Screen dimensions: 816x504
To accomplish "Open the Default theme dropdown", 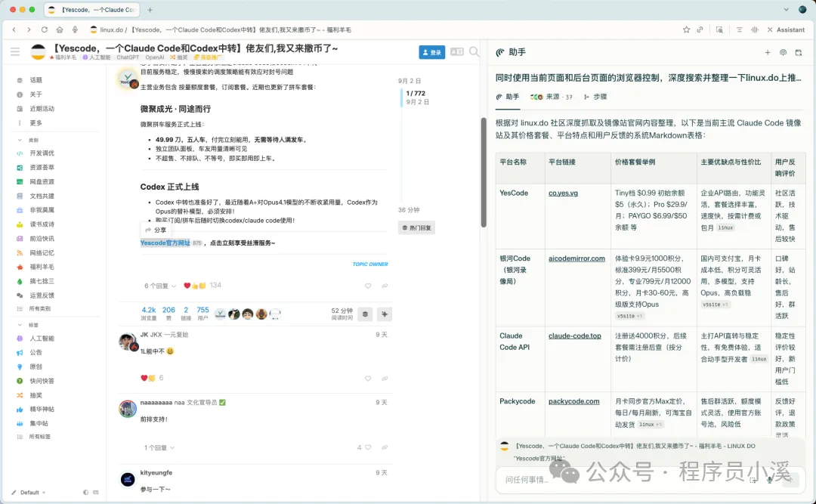I will (x=29, y=493).
